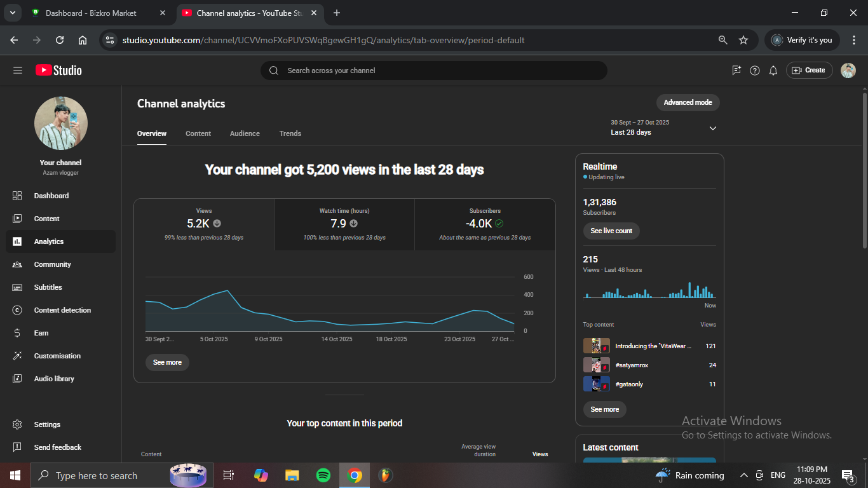Switch to the Audience tab
The image size is (868, 488).
click(245, 133)
